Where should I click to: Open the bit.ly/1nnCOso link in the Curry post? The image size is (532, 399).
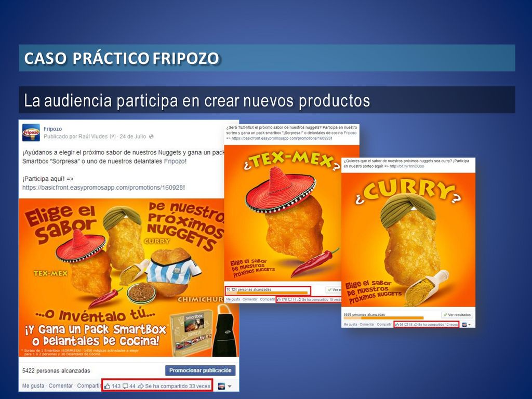(x=407, y=166)
